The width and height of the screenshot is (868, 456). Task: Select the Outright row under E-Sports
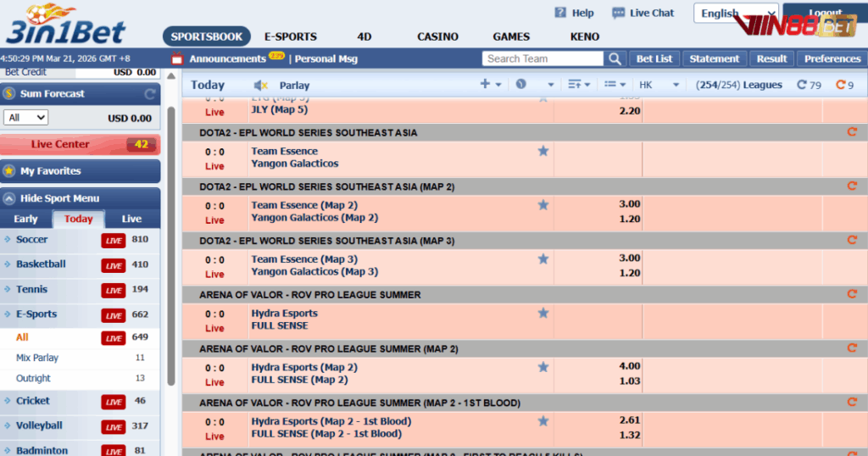(81, 379)
